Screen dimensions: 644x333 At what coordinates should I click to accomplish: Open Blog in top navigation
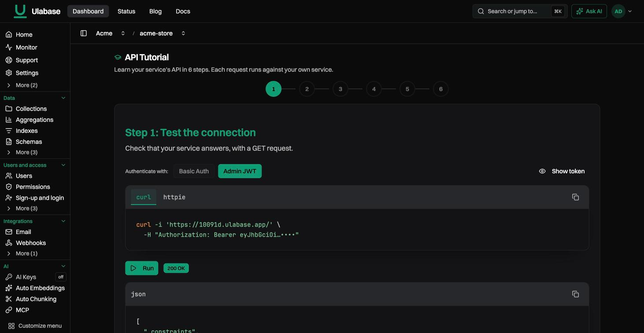tap(155, 11)
